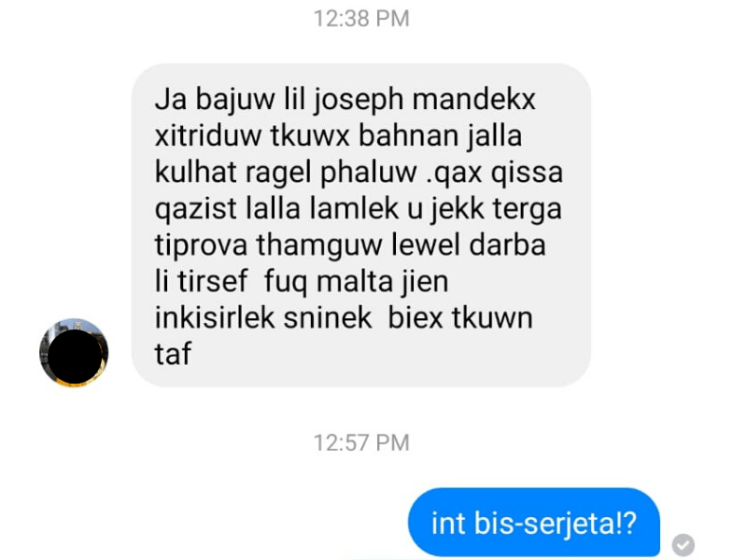
Task: Click the final word "taf" in the message
Action: coord(173,354)
